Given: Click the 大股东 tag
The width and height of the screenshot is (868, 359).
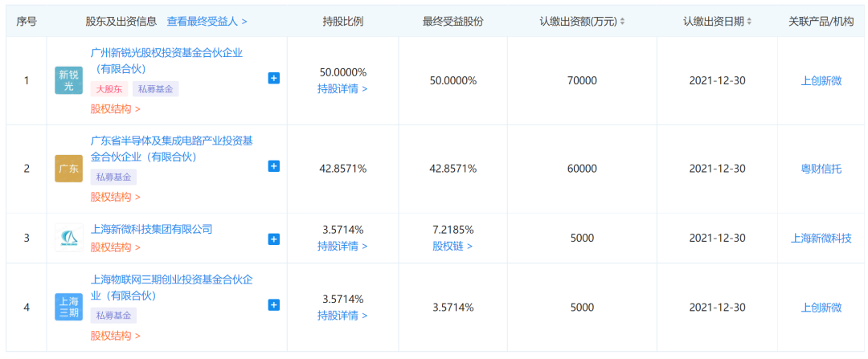Looking at the screenshot, I should (x=109, y=89).
